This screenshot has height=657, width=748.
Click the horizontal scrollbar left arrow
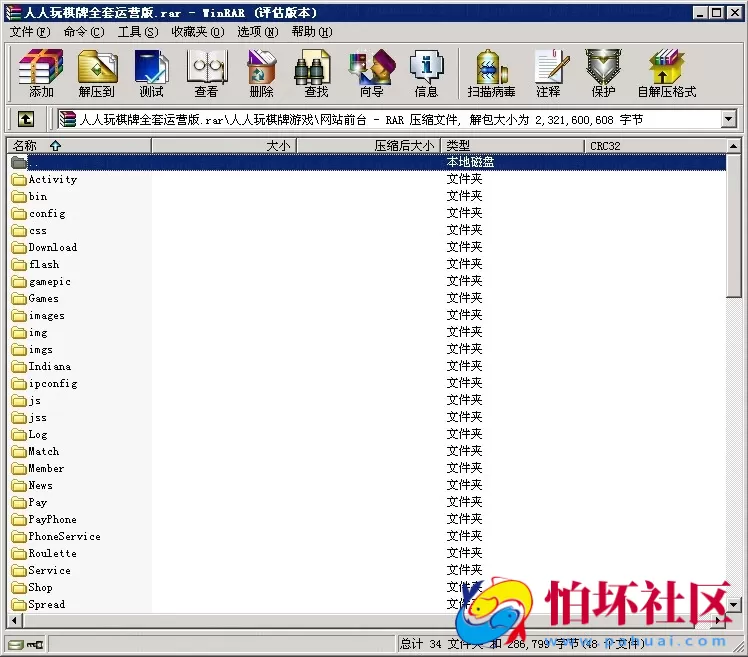pos(15,620)
